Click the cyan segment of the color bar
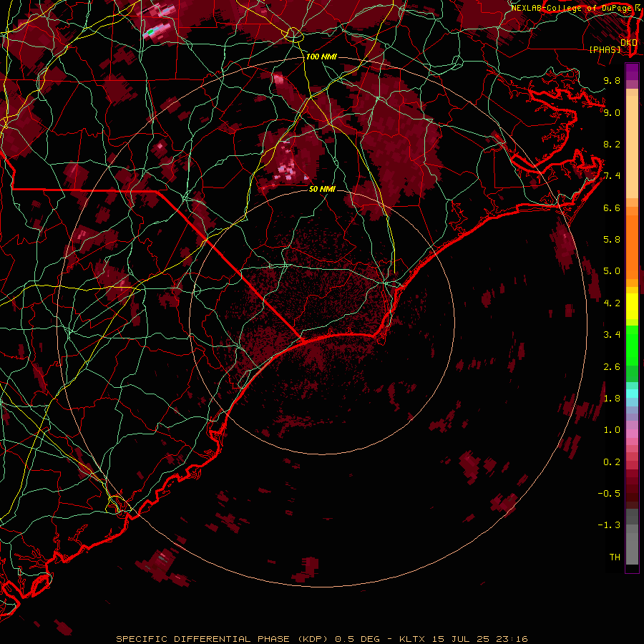 (632, 394)
